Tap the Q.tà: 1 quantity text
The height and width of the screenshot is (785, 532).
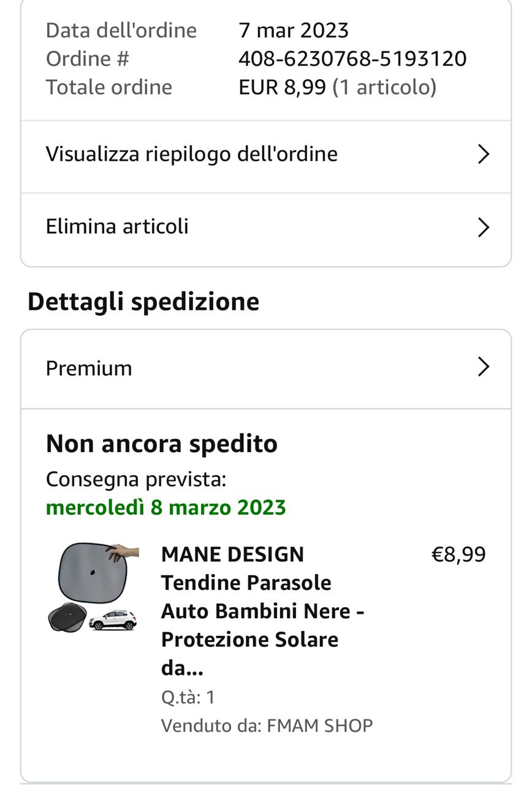point(188,697)
